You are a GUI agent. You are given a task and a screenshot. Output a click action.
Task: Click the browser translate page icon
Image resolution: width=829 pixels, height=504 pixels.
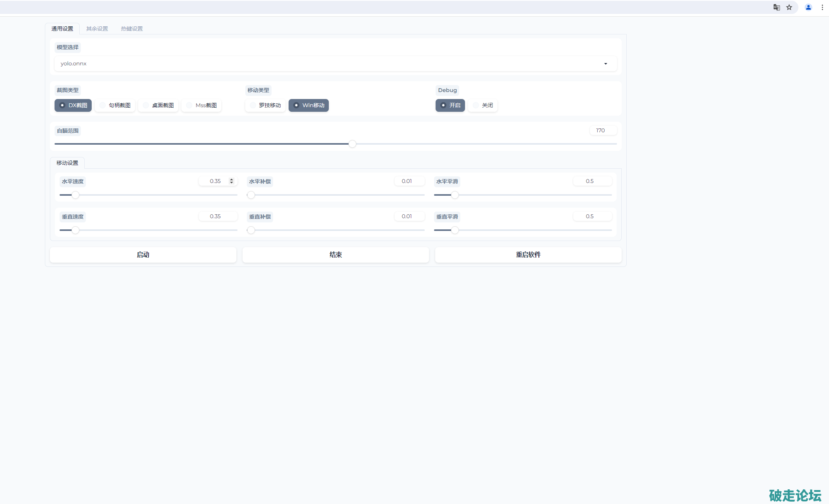[x=776, y=7]
